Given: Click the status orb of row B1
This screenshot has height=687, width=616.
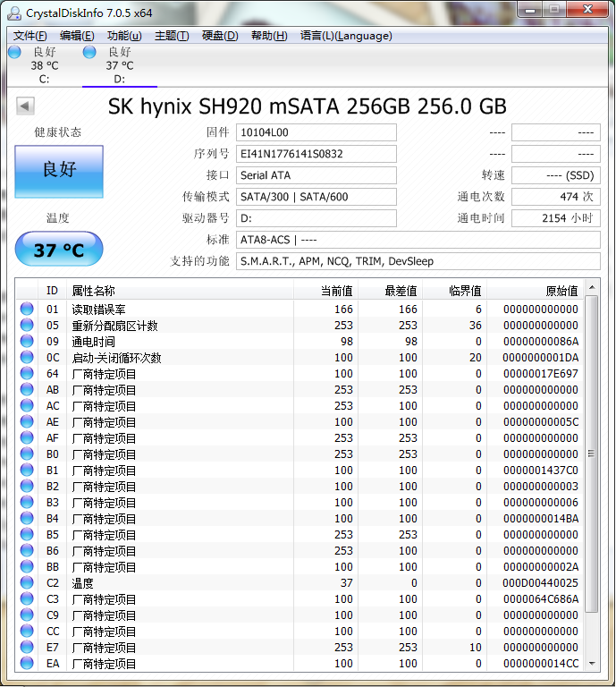Looking at the screenshot, I should click(27, 470).
